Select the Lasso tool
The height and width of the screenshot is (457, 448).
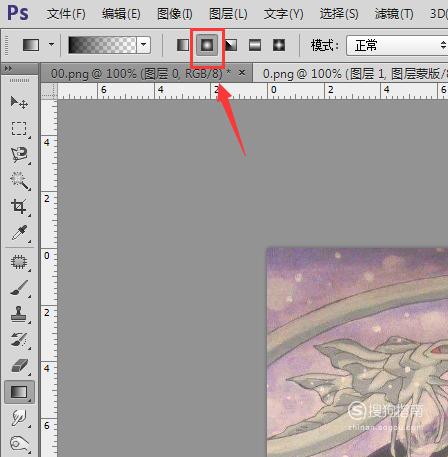pyautogui.click(x=19, y=154)
